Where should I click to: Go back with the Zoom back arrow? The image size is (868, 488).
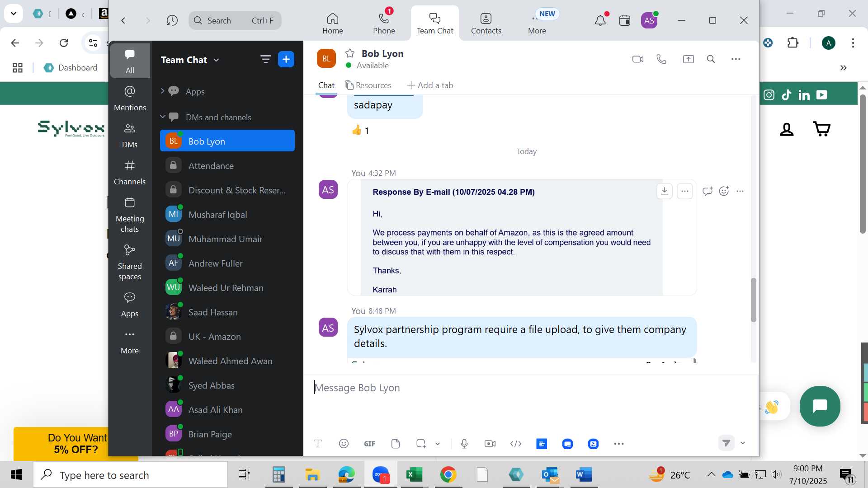123,20
